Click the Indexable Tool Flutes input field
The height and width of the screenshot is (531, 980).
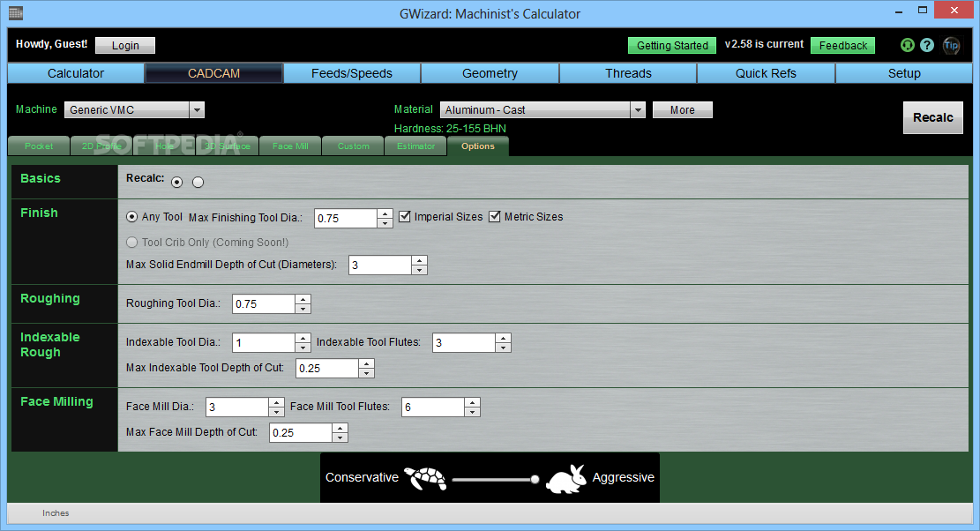(464, 342)
